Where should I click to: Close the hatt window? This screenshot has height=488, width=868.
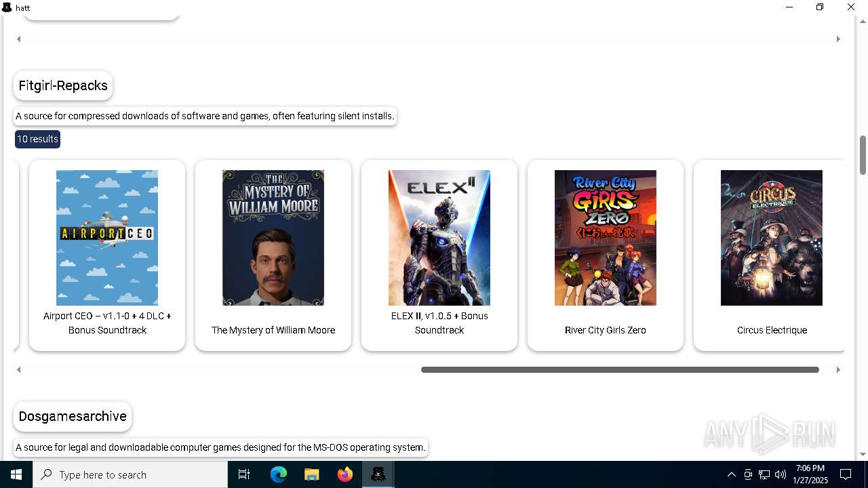click(x=851, y=7)
